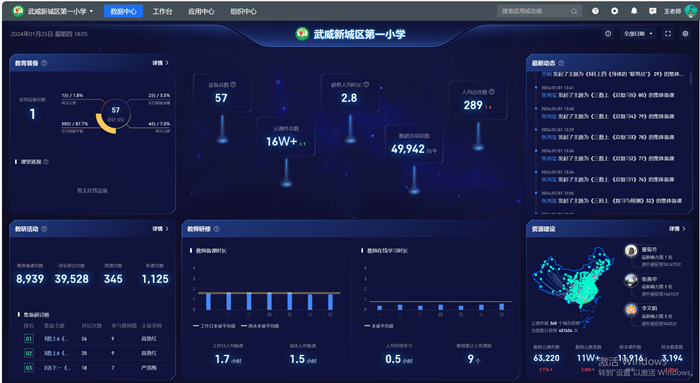The image size is (700, 383).
Task: Open dashboard gear settings beside fullscreen icon
Action: coord(685,34)
